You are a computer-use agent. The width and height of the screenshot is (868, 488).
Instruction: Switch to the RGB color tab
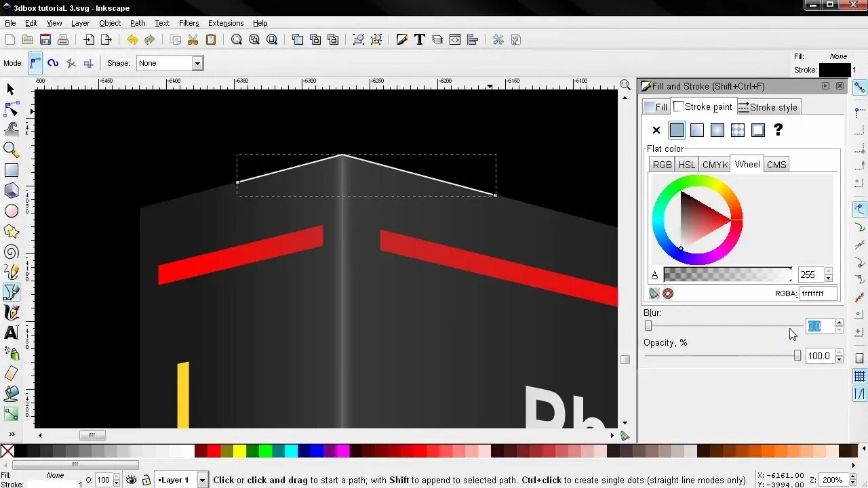coord(662,165)
